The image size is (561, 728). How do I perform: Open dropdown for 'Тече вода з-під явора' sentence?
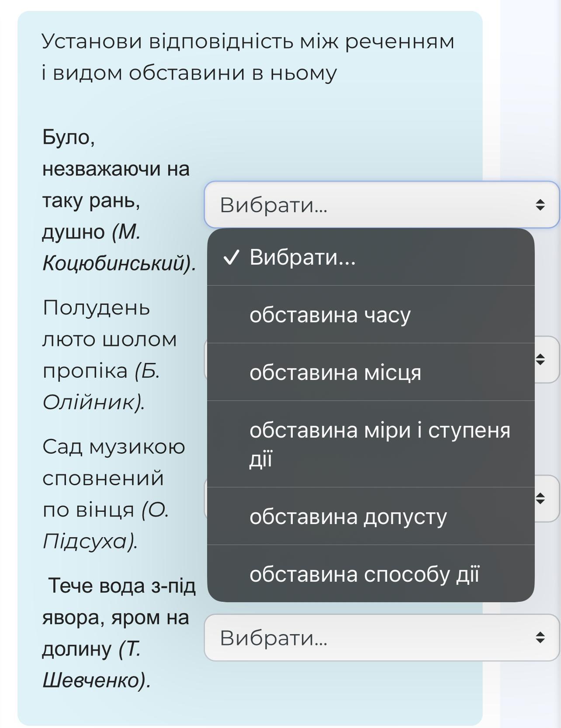pos(381,638)
